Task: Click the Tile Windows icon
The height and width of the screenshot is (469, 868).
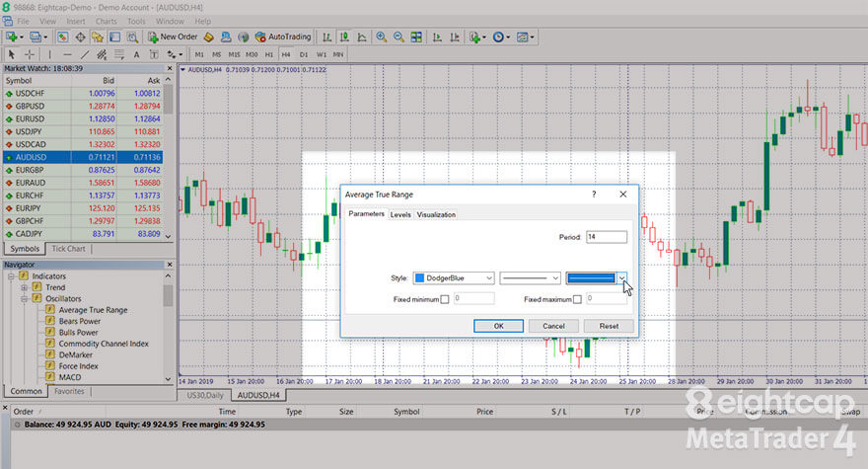Action: (x=416, y=38)
